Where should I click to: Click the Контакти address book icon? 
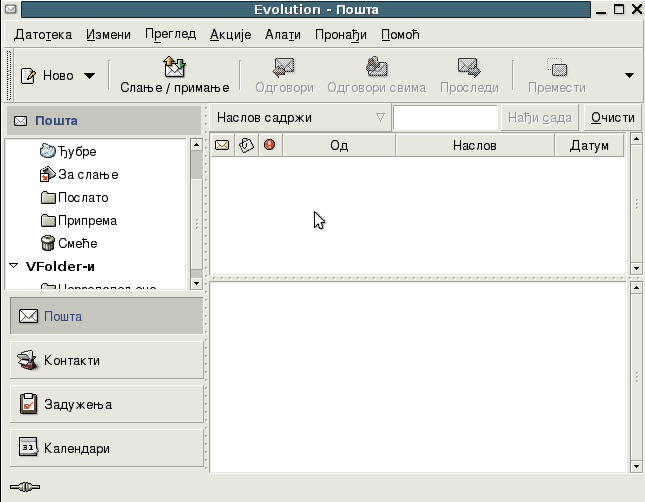[x=28, y=360]
